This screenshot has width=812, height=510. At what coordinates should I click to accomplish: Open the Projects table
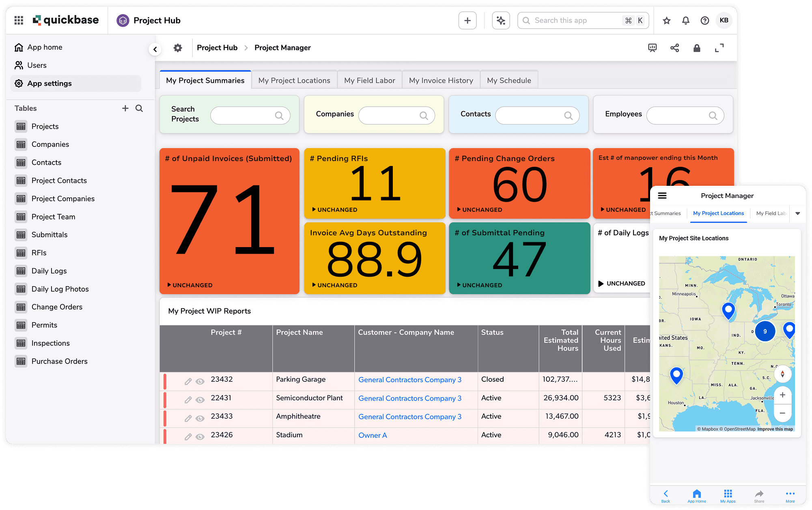coord(37,127)
